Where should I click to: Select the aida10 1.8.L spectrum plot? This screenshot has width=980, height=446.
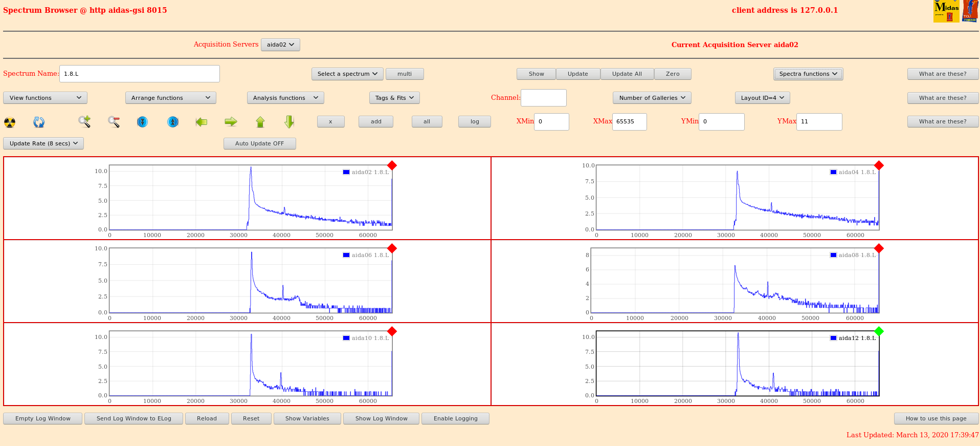click(x=251, y=364)
